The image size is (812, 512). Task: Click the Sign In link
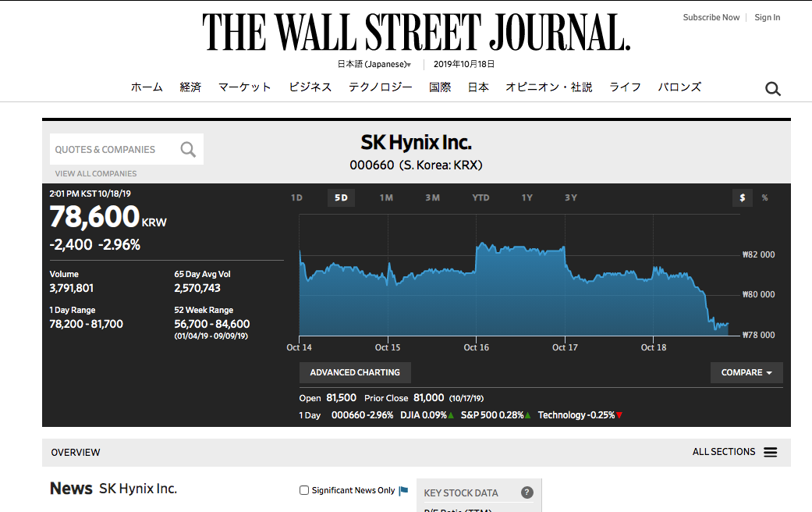(767, 17)
